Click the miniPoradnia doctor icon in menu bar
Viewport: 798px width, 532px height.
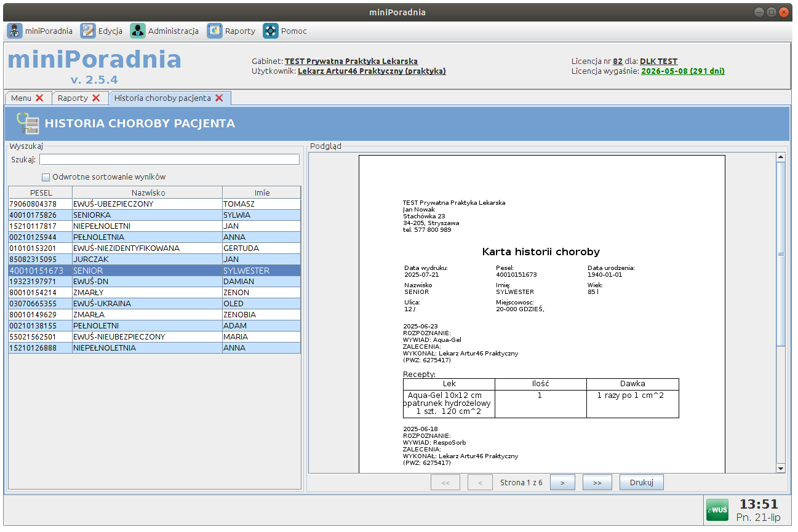(14, 31)
